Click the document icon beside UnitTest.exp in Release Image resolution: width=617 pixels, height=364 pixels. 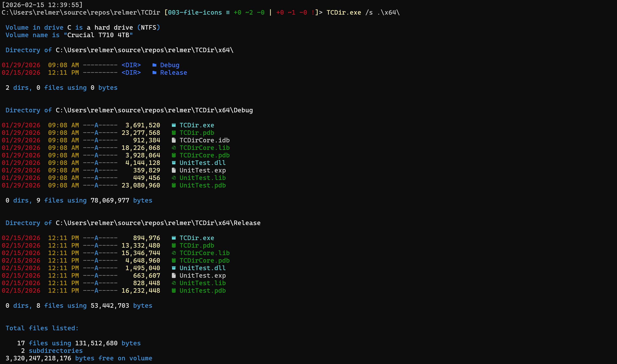[x=174, y=275]
